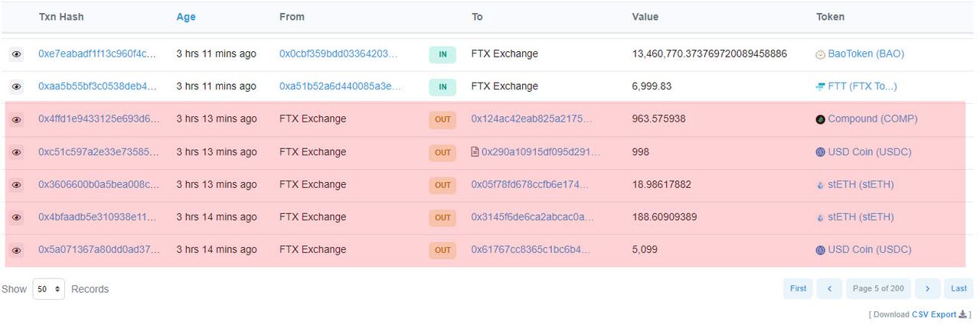Screen dimensions: 980x328
Task: Click the BaoToken (BAO) token icon
Action: pyautogui.click(x=821, y=54)
